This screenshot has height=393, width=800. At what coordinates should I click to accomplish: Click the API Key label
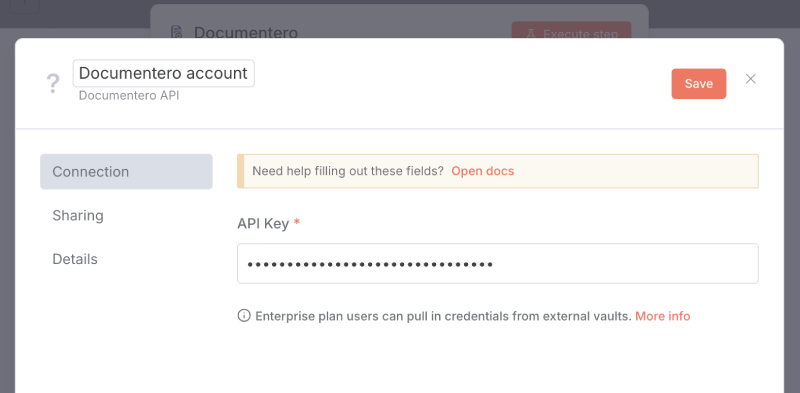(x=263, y=224)
